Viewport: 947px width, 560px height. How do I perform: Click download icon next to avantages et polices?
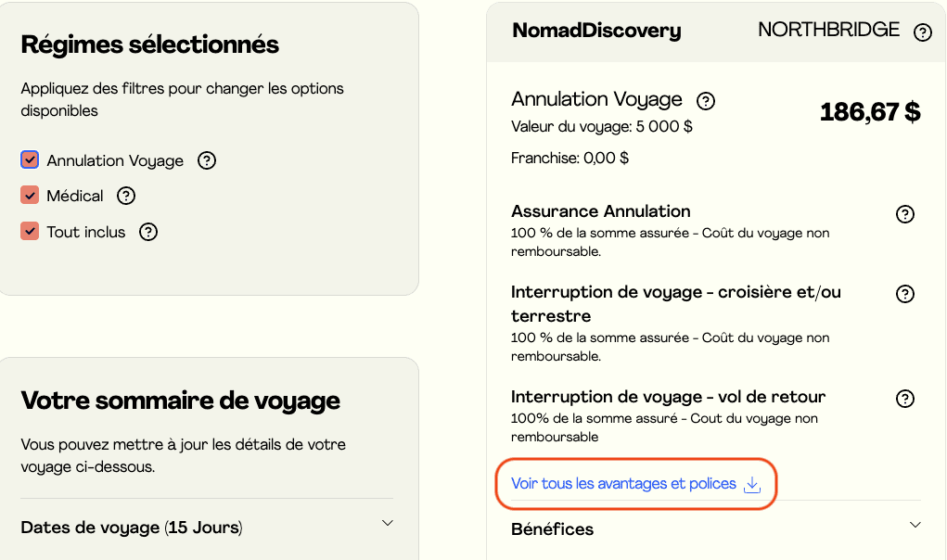[x=752, y=484]
